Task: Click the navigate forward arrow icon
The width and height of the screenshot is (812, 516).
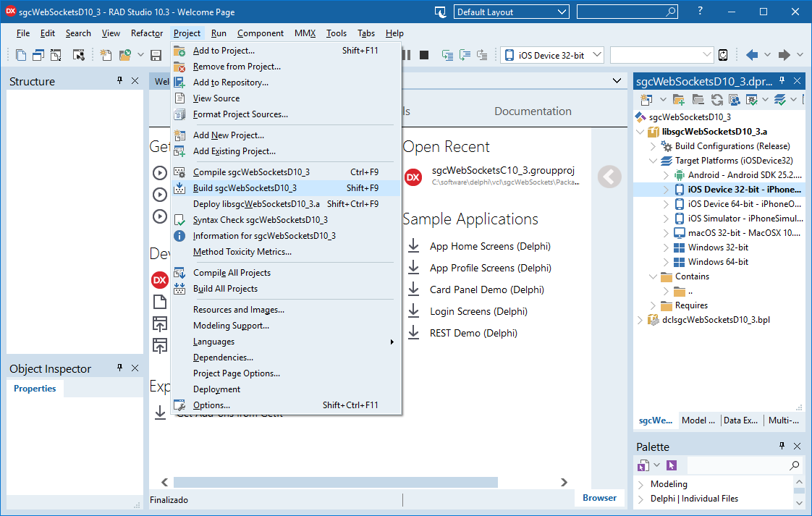Action: [x=784, y=55]
